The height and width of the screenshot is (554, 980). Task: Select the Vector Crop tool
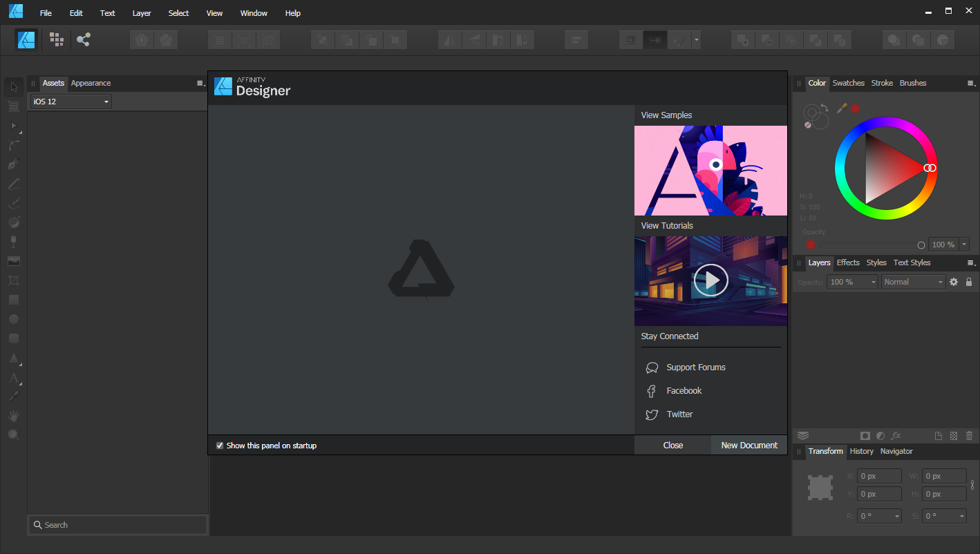pos(14,280)
